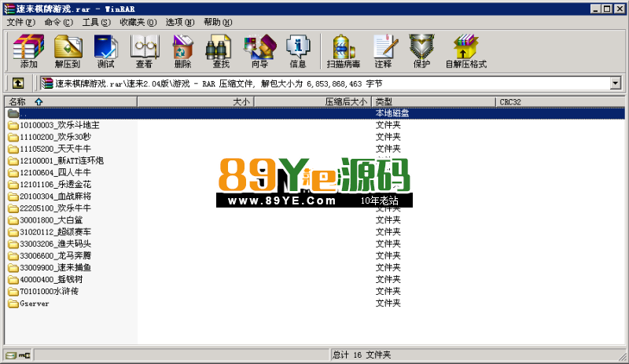The image size is (629, 364).
Task: Sort by 压缩后大小 column header
Action: tap(313, 102)
